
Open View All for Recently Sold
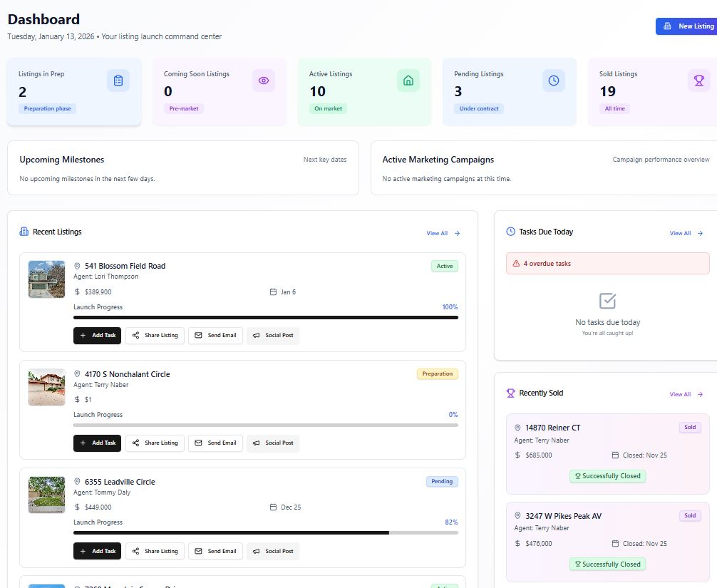tap(686, 394)
